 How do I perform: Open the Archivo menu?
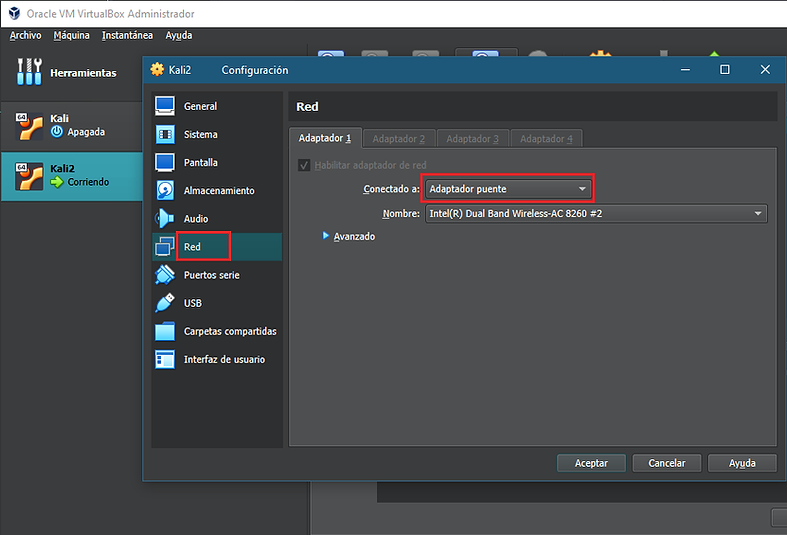click(x=26, y=35)
